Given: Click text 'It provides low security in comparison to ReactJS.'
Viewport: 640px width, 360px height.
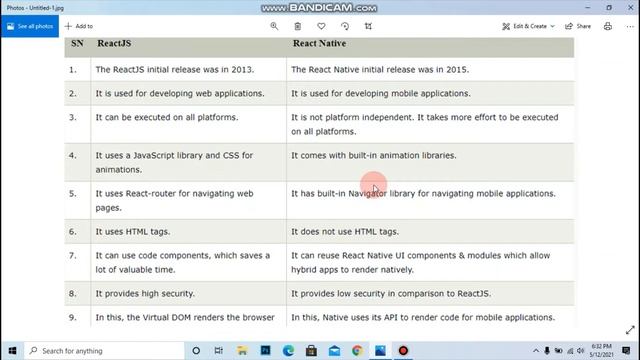Looking at the screenshot, I should 391,293.
